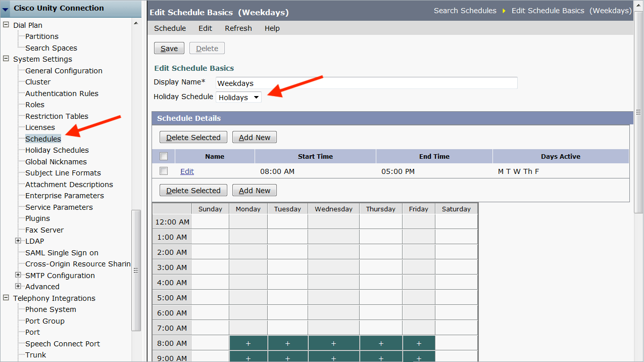Select Schedules in the navigation tree

tap(43, 139)
